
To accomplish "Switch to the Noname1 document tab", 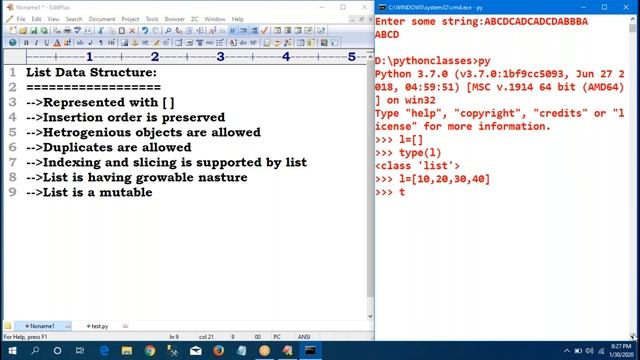I will (x=42, y=326).
